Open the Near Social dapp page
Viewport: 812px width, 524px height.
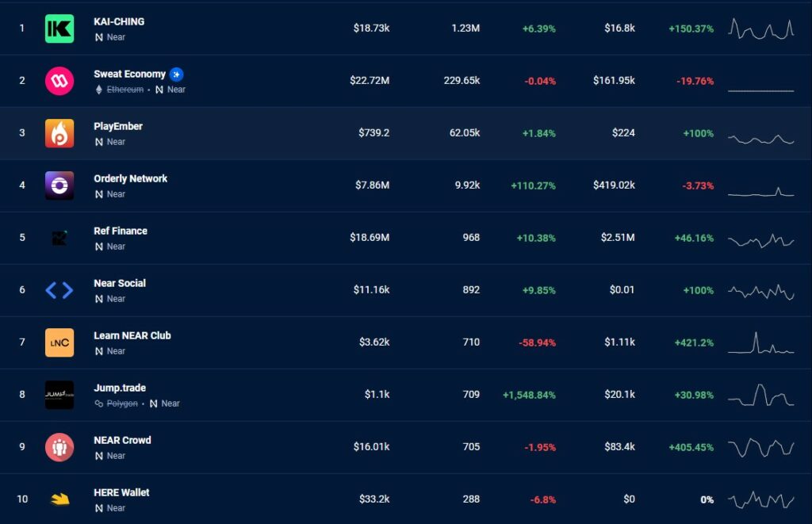(x=120, y=283)
